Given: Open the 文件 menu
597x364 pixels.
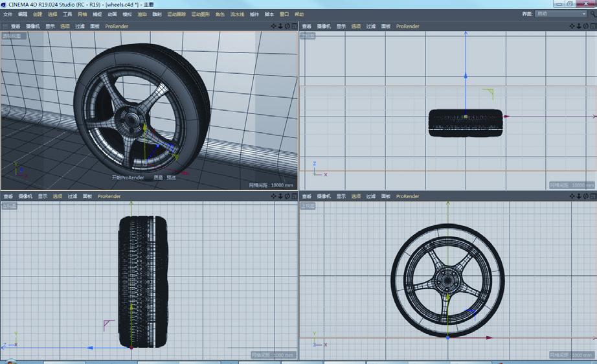Looking at the screenshot, I should pos(8,14).
